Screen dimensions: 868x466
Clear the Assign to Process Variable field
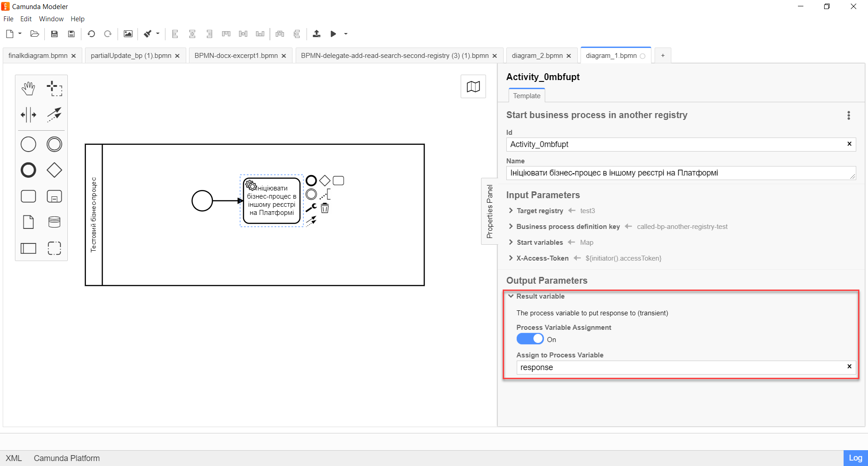(849, 366)
